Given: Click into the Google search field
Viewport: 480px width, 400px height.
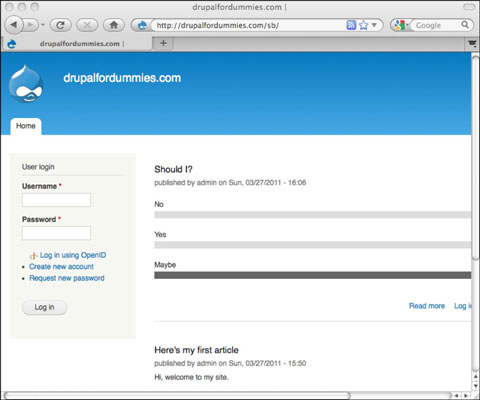Looking at the screenshot, I should pyautogui.click(x=436, y=25).
